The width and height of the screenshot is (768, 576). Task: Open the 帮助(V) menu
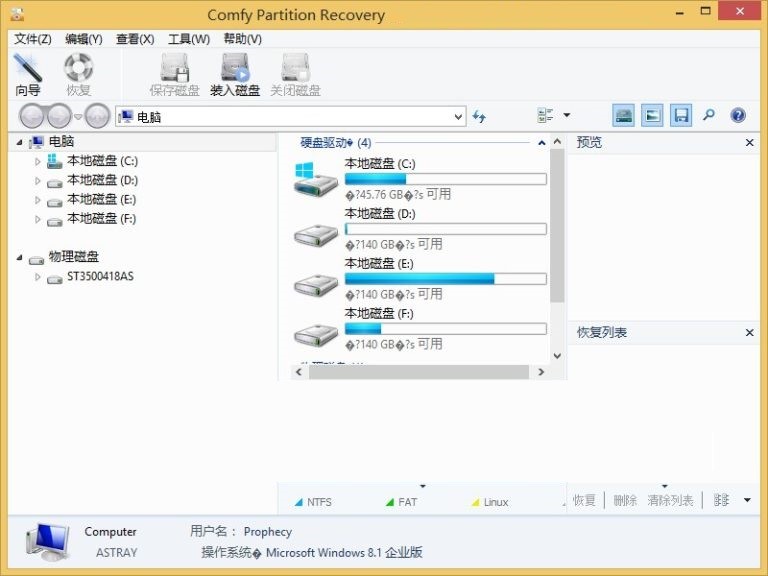[x=243, y=39]
